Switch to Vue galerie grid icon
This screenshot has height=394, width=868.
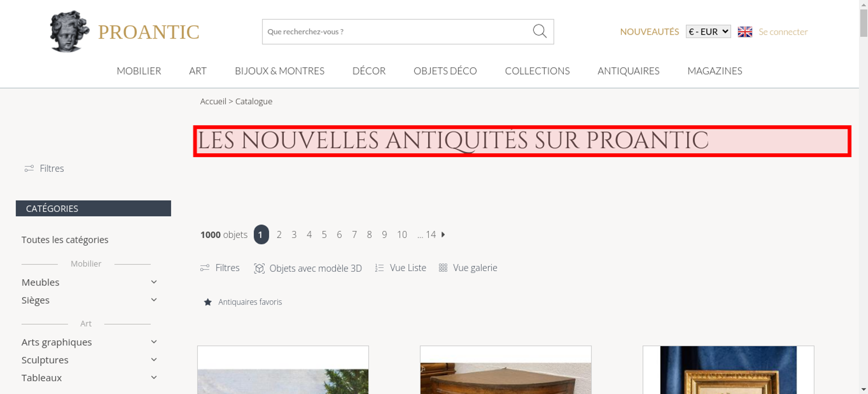[x=443, y=268]
